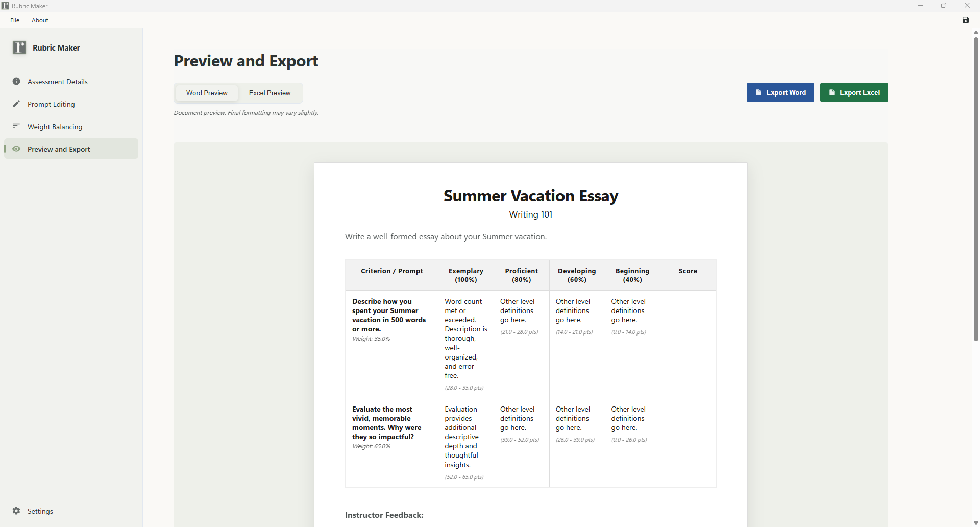The height and width of the screenshot is (527, 980).
Task: Click the (0.0 - 26.0 pts) range
Action: tap(629, 440)
